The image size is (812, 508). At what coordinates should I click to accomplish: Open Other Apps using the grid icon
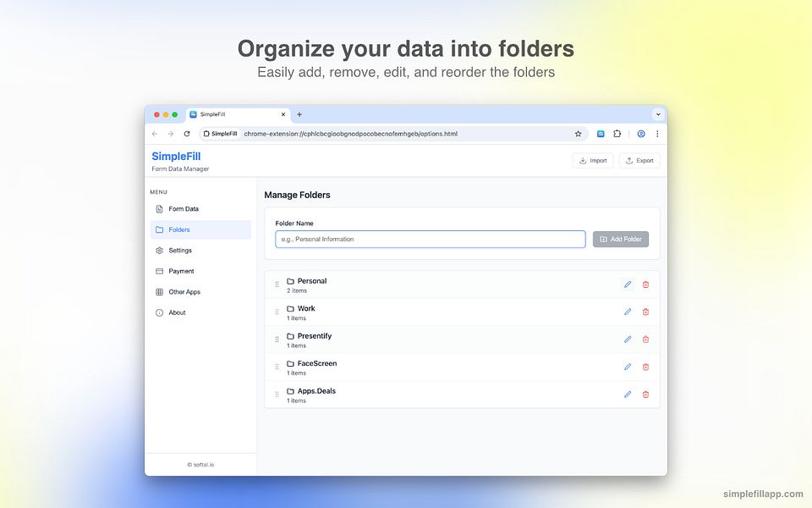coord(160,291)
